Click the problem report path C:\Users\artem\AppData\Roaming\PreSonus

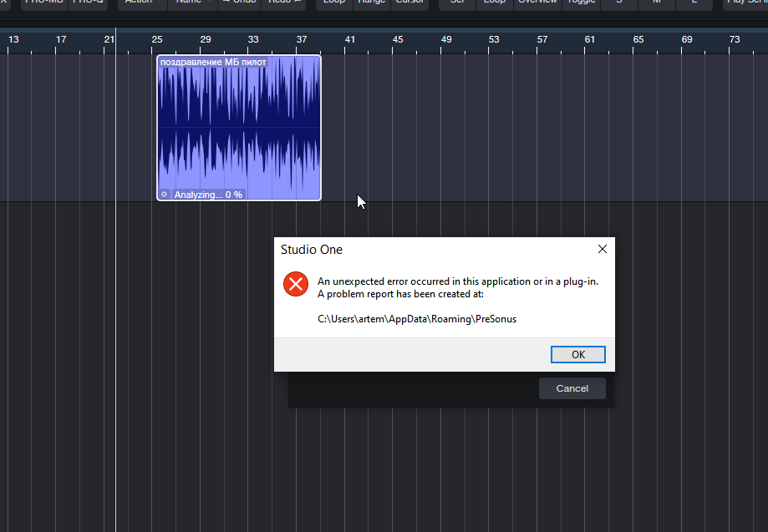[x=417, y=319]
